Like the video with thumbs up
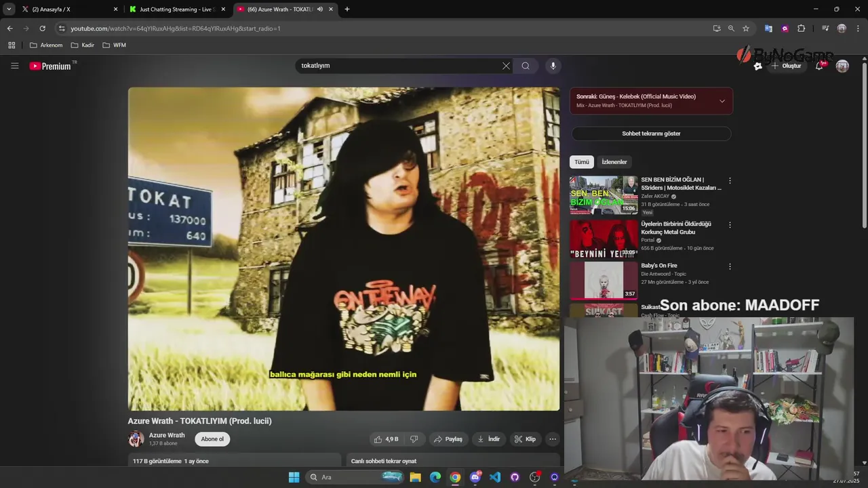This screenshot has width=868, height=488. pyautogui.click(x=386, y=439)
